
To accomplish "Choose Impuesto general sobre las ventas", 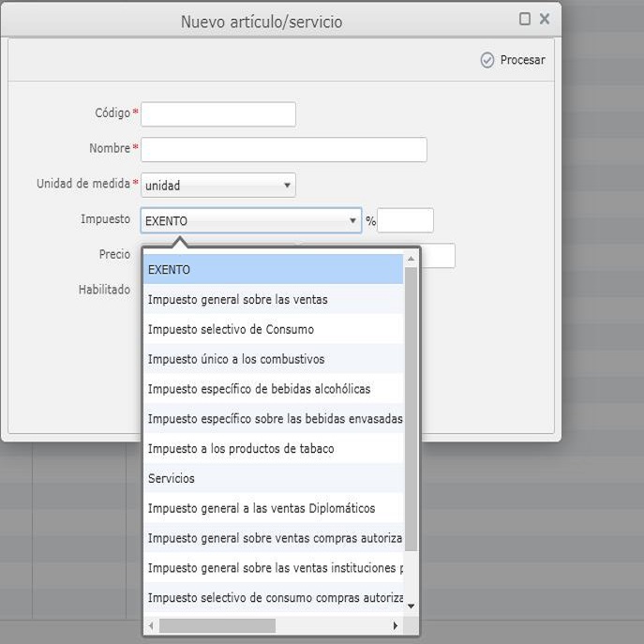I will [273, 300].
